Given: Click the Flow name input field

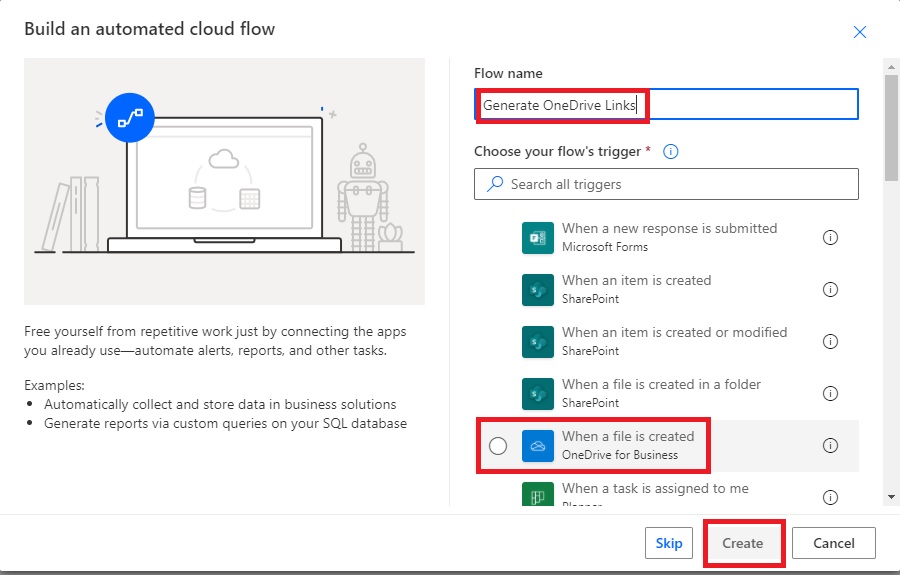Looking at the screenshot, I should point(666,104).
